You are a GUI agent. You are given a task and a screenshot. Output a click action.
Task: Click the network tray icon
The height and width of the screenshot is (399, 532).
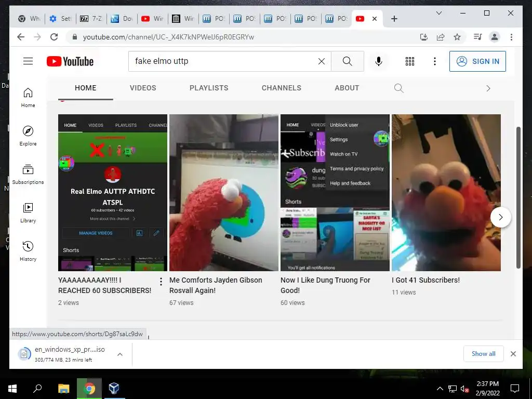(453, 389)
